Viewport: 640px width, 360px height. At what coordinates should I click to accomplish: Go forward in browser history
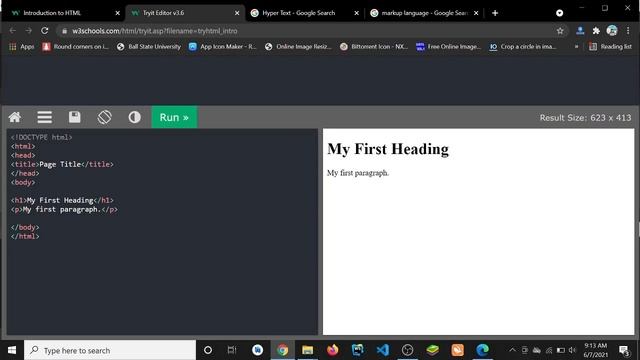29,31
